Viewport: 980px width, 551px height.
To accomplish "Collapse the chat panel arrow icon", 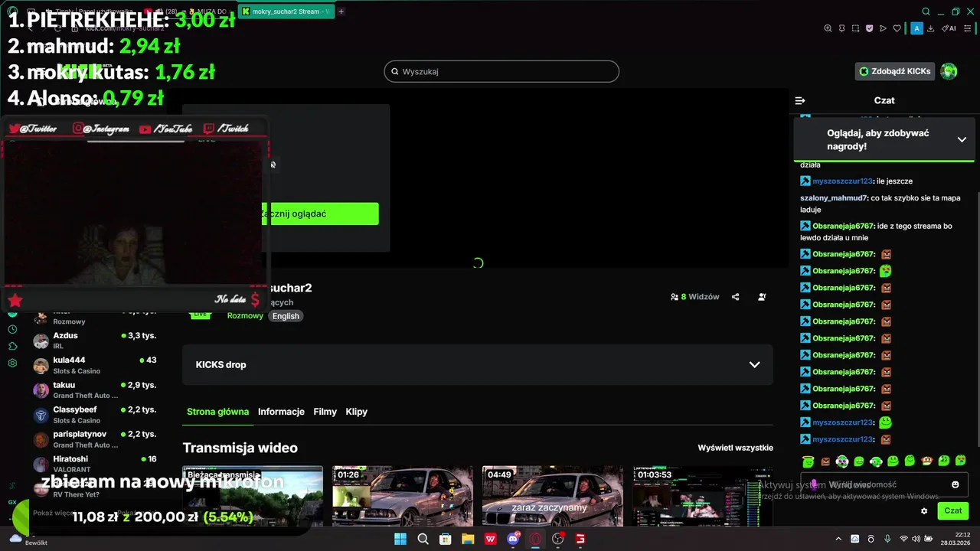I will pos(800,100).
